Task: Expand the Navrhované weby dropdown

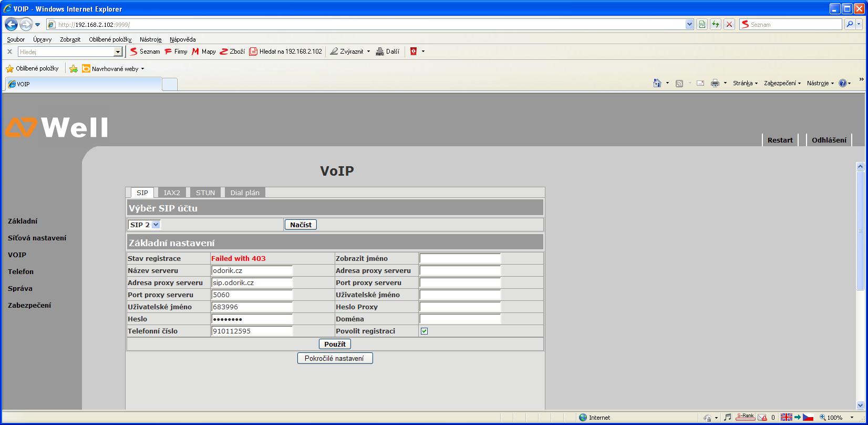Action: pos(142,69)
